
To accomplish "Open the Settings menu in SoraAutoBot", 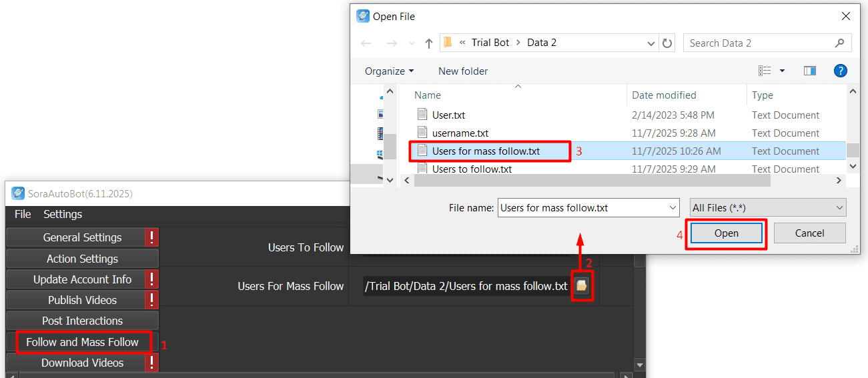I will coord(63,214).
